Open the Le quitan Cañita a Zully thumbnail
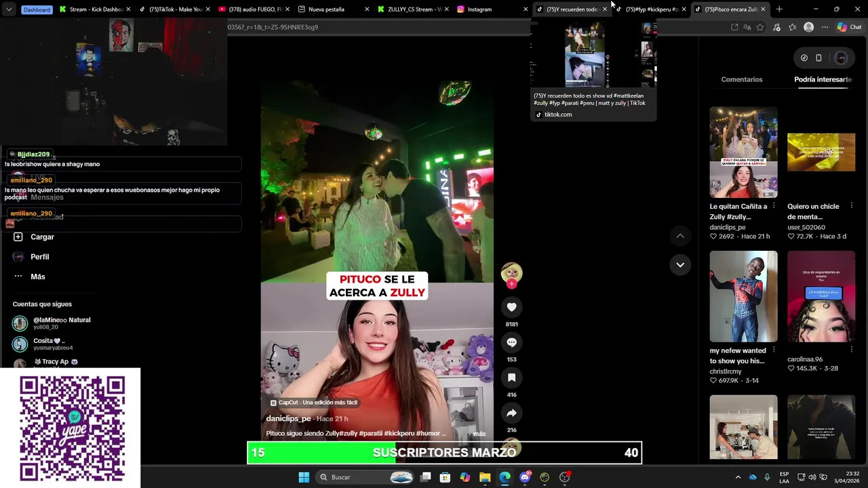The width and height of the screenshot is (868, 488). click(x=743, y=152)
